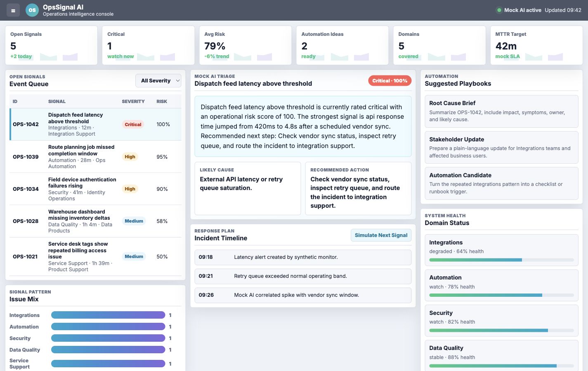Open the Critical stat card
Image resolution: width=588 pixels, height=371 pixels.
(x=148, y=45)
